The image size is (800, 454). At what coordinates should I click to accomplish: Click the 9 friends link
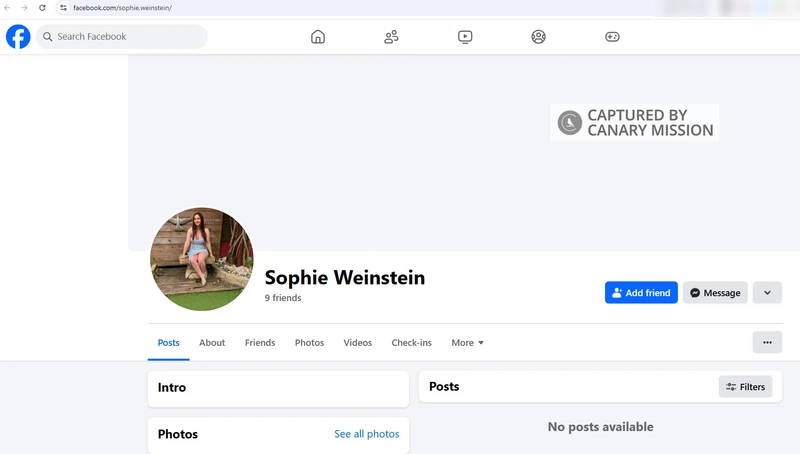click(x=283, y=298)
